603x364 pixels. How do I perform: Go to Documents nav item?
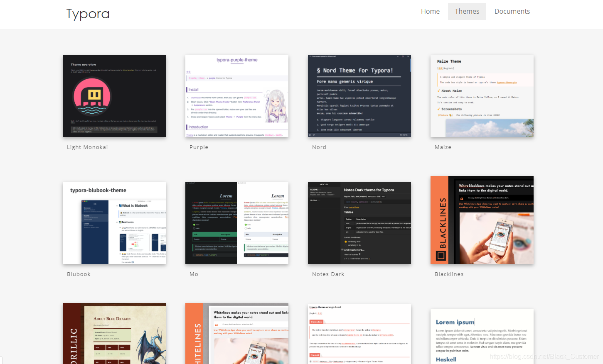pos(512,11)
